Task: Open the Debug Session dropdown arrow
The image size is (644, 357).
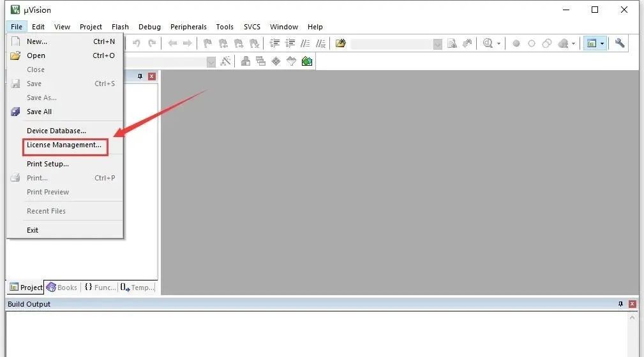Action: (x=498, y=43)
